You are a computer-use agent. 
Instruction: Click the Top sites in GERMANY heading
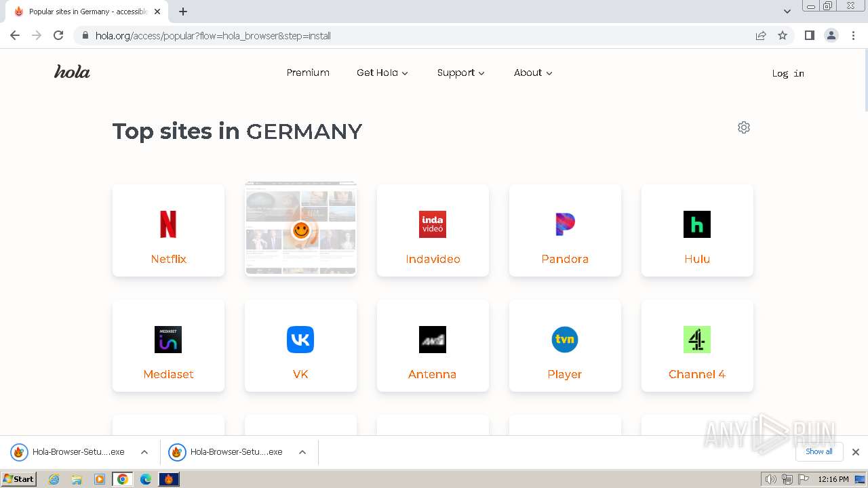[x=237, y=131]
